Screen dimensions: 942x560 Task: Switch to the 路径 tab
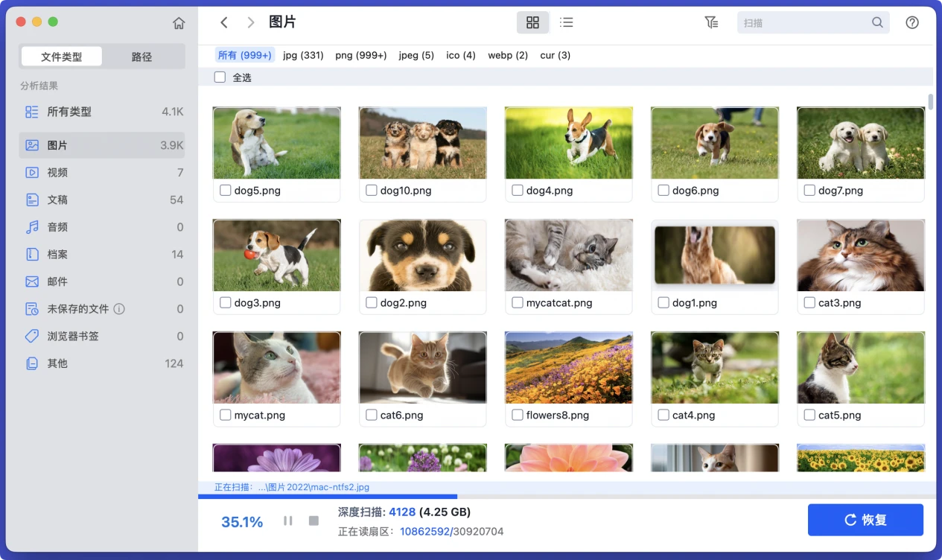click(142, 56)
